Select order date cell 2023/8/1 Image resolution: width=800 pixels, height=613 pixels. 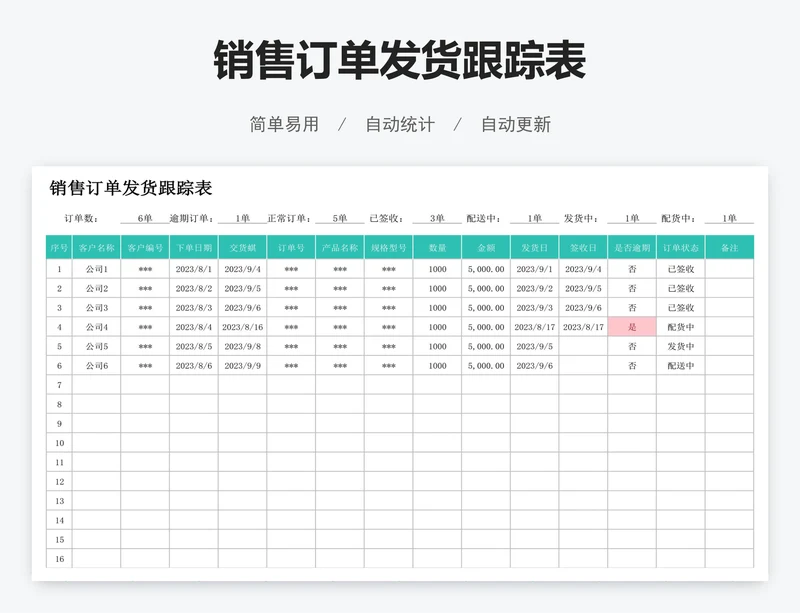coord(194,269)
